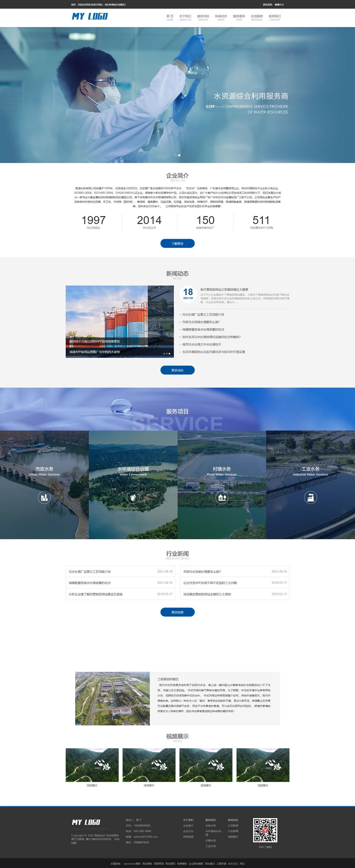Open the 关于我们 ABOUT US nav menu
This screenshot has height=868, width=355.
(x=185, y=17)
